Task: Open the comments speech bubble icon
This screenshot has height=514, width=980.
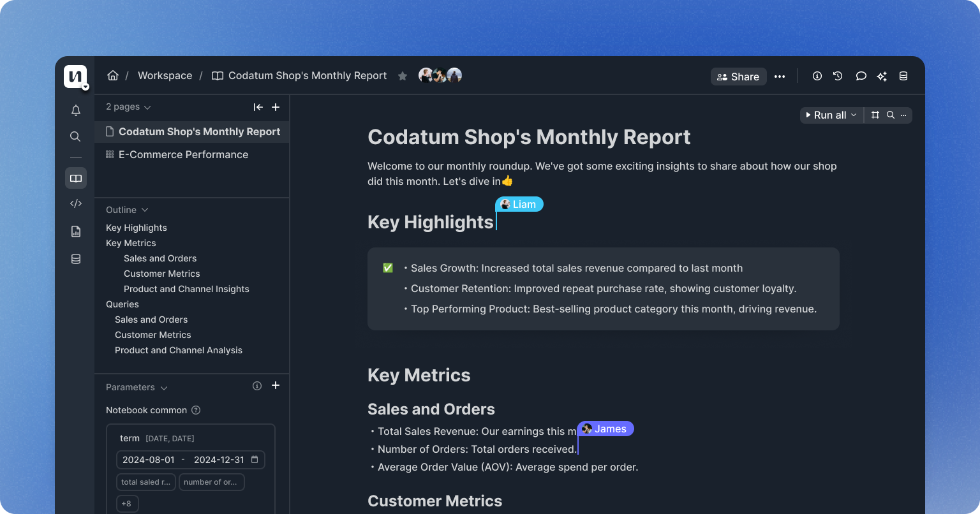Action: pos(861,76)
